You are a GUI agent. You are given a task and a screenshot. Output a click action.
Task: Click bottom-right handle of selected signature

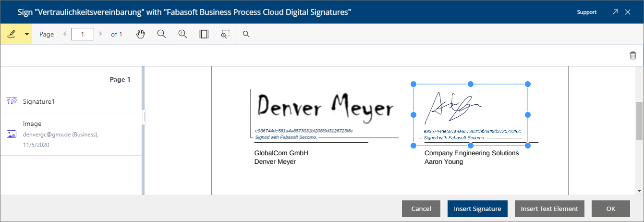[x=527, y=145]
